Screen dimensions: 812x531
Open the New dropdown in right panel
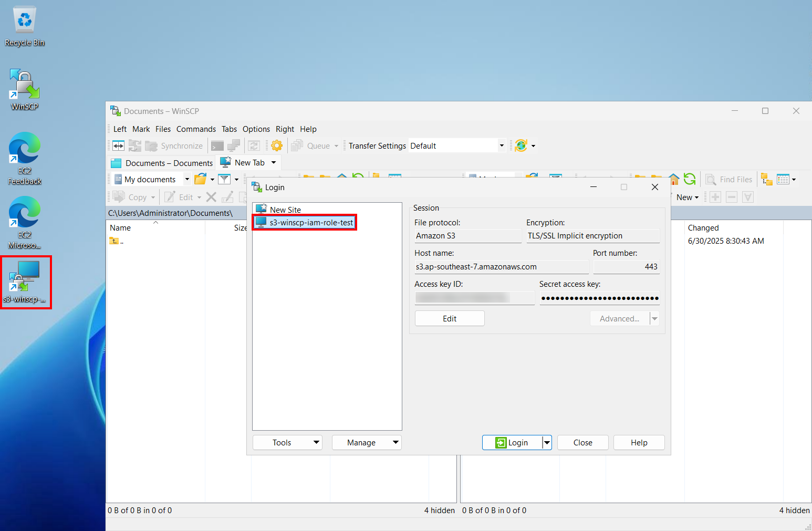coord(688,197)
